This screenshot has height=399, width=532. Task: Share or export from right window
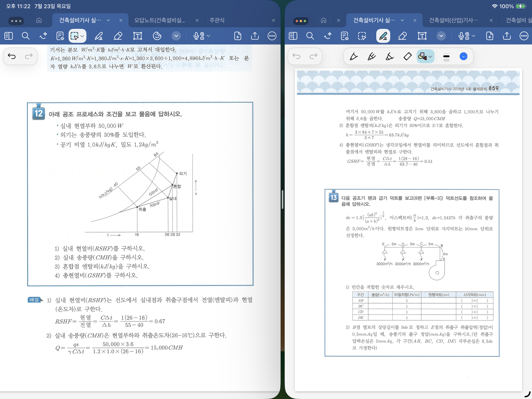[x=507, y=36]
